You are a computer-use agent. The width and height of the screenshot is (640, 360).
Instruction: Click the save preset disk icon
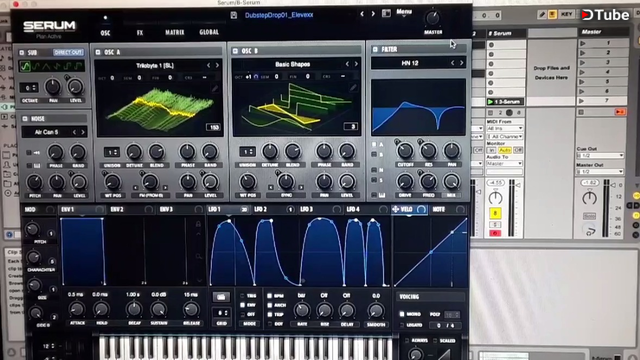233,15
